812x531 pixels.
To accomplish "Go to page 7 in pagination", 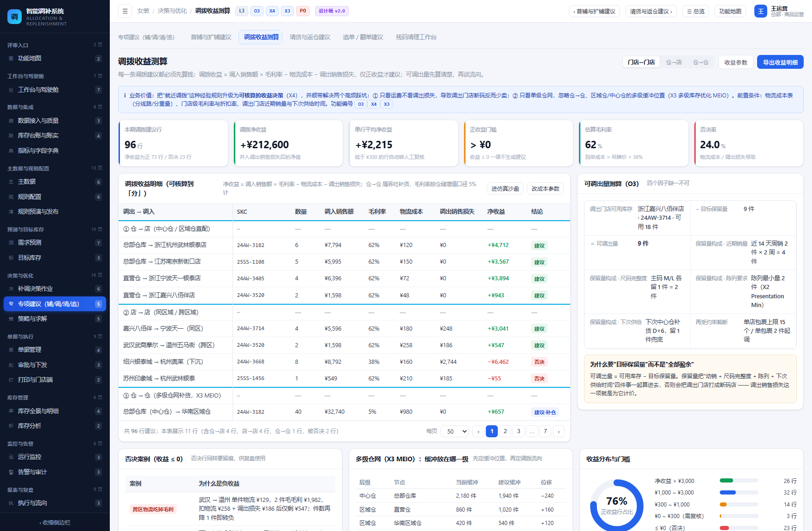I will click(545, 431).
